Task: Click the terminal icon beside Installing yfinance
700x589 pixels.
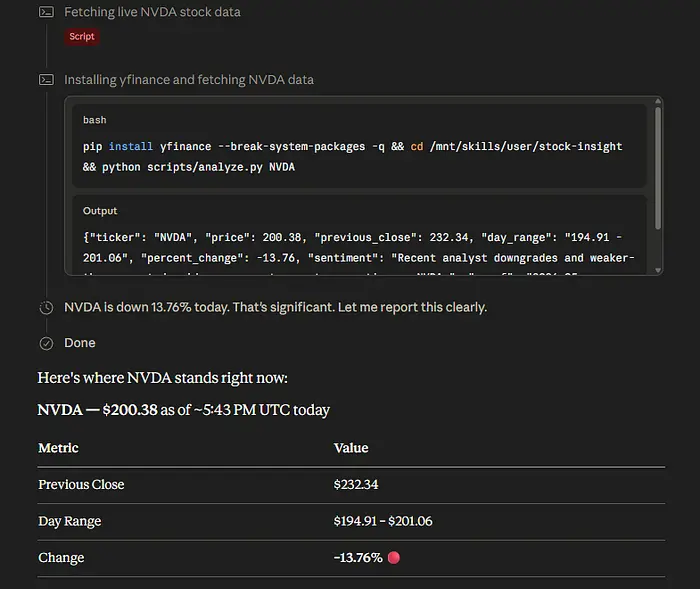Action: [46, 80]
